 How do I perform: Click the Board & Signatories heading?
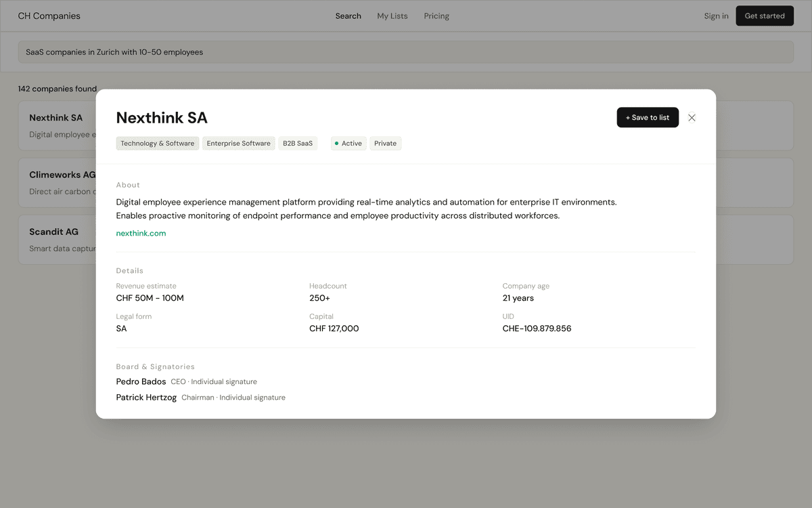pyautogui.click(x=156, y=366)
